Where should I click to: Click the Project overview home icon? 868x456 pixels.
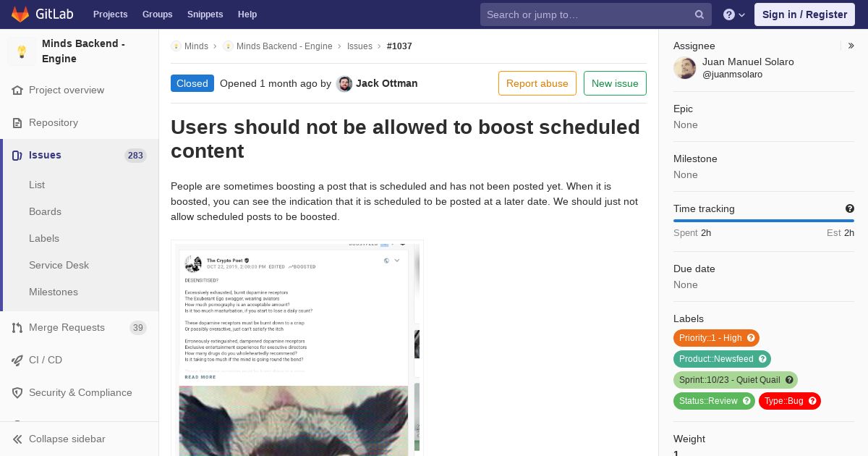pyautogui.click(x=17, y=90)
